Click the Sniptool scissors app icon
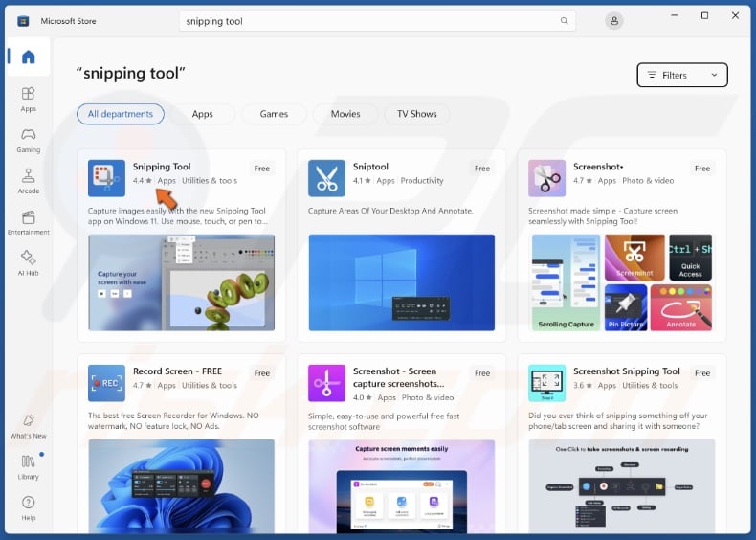Image resolution: width=756 pixels, height=540 pixels. pyautogui.click(x=326, y=178)
